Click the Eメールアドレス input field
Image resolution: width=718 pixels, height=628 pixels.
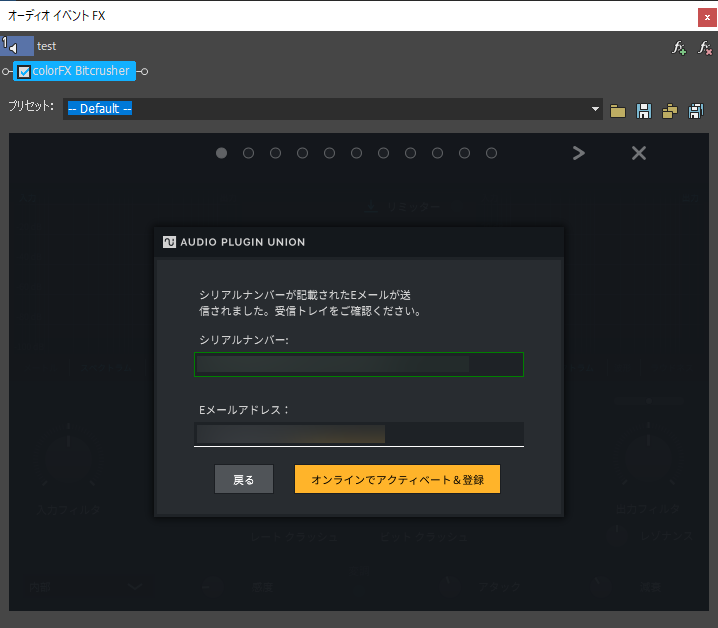(359, 434)
